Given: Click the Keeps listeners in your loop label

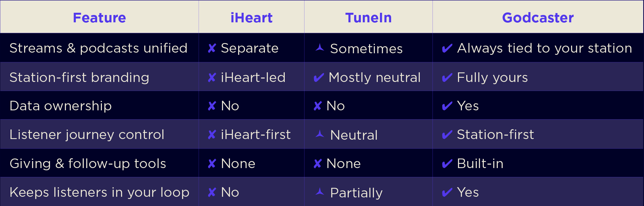Looking at the screenshot, I should pyautogui.click(x=99, y=192).
